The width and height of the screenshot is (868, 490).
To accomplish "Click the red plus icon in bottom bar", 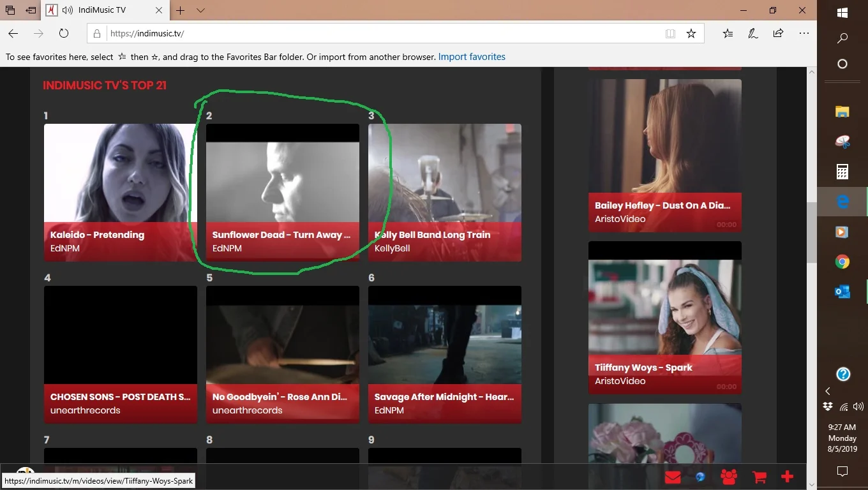I will click(787, 477).
